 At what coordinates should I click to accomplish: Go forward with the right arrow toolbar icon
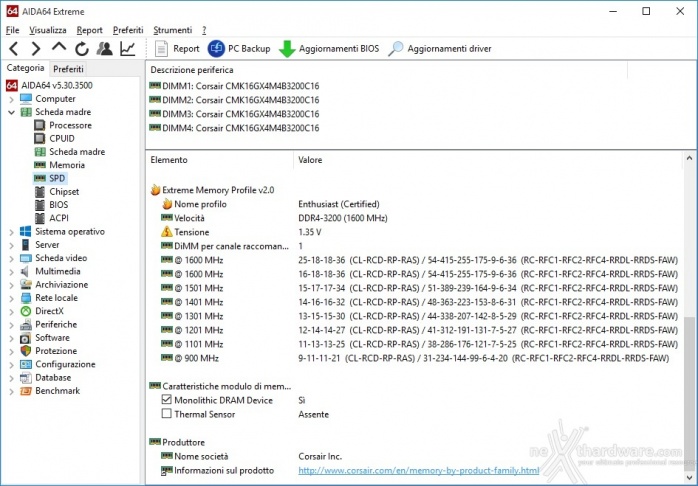point(36,49)
